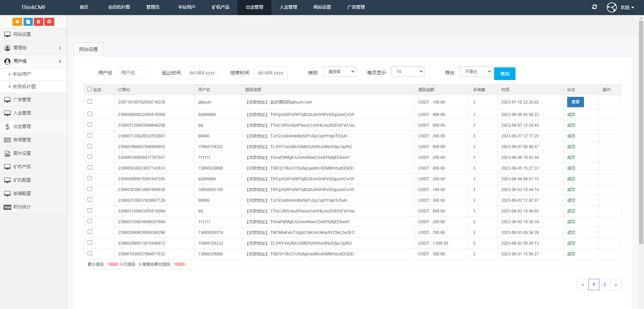The height and width of the screenshot is (309, 644).
Task: Tick checkbox for order 23060805062200351936​6
Action: click(x=90, y=114)
